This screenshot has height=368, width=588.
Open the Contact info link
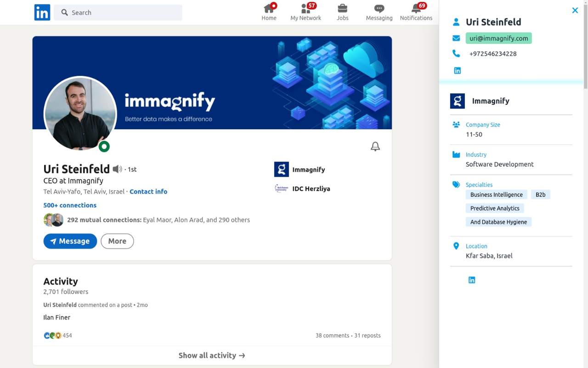[148, 191]
